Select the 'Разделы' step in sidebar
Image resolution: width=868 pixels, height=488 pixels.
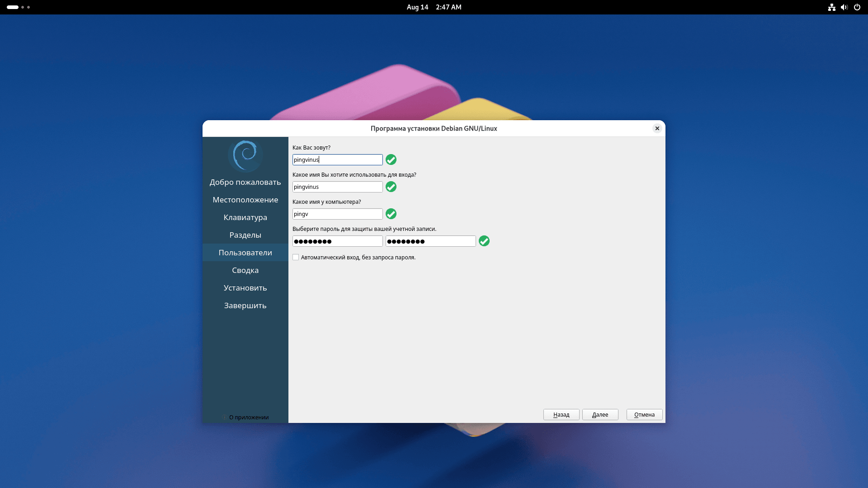pyautogui.click(x=245, y=235)
